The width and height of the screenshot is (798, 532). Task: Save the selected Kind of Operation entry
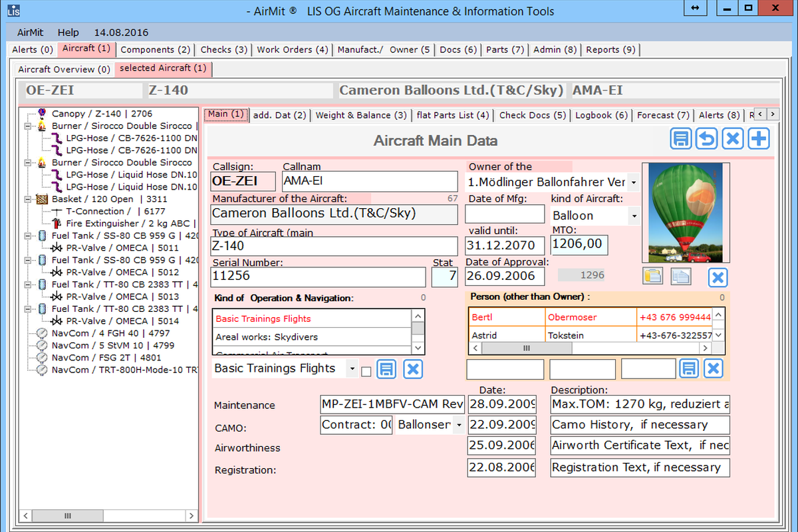[386, 369]
